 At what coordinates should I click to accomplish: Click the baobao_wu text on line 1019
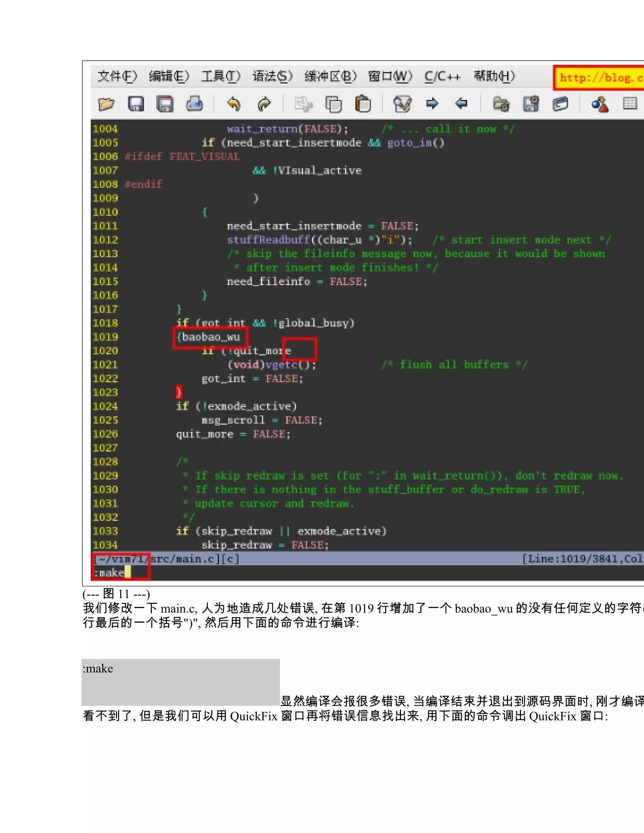pyautogui.click(x=211, y=337)
